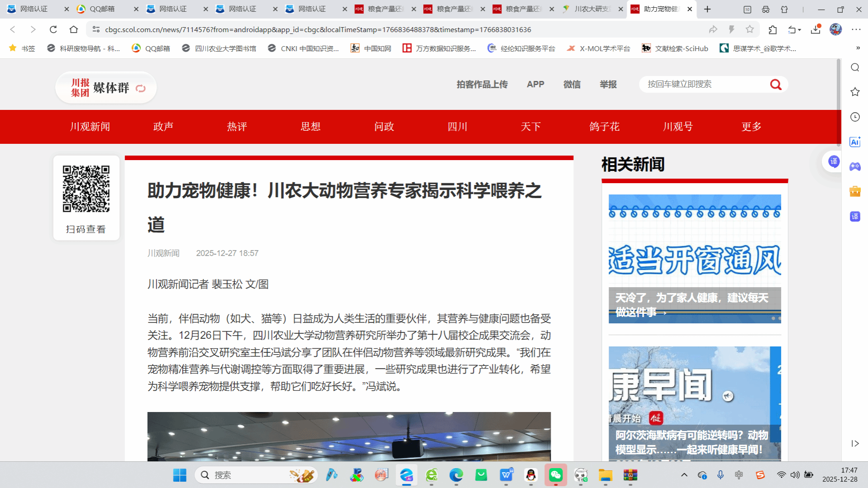
Task: Show hidden system tray icons
Action: point(684,475)
